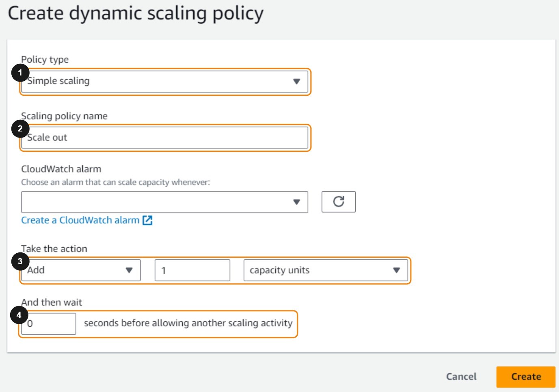The height and width of the screenshot is (392, 560).
Task: Click the external link icon after CloudWatch alarm link
Action: [147, 220]
